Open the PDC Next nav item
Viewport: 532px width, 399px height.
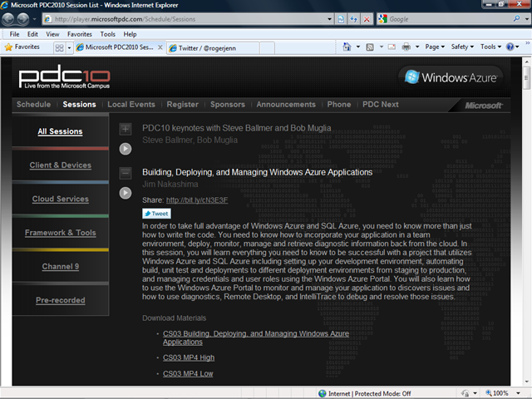tap(381, 105)
